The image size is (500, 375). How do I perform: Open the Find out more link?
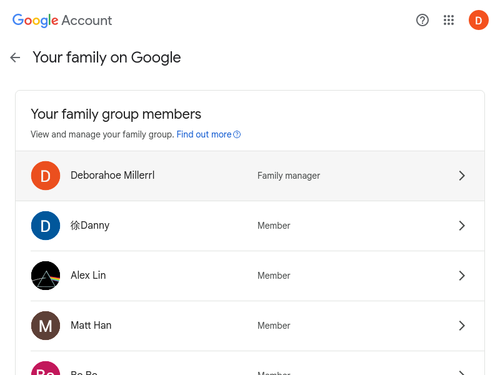click(x=208, y=134)
